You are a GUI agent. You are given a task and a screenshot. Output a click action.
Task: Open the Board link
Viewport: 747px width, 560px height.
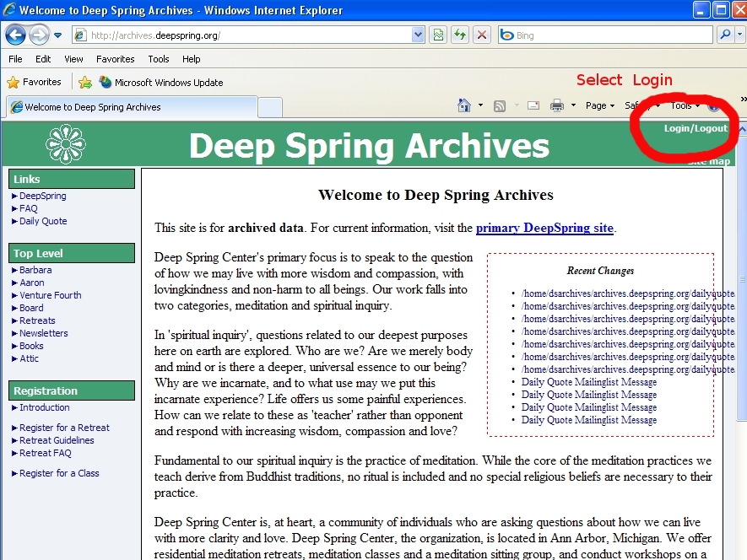tap(31, 308)
